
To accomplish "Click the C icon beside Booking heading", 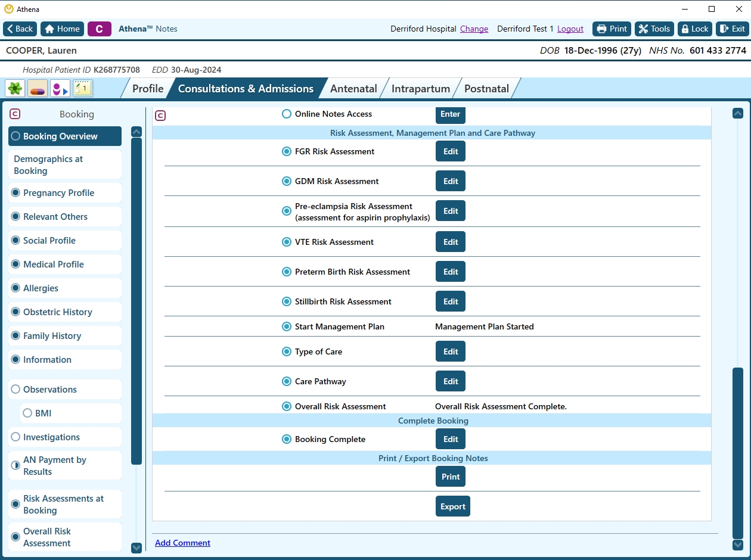I will (x=15, y=114).
